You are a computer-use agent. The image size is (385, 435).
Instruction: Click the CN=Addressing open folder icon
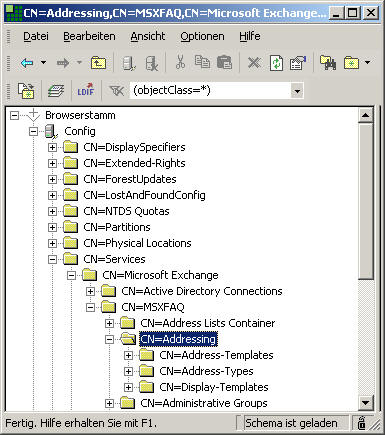click(128, 339)
